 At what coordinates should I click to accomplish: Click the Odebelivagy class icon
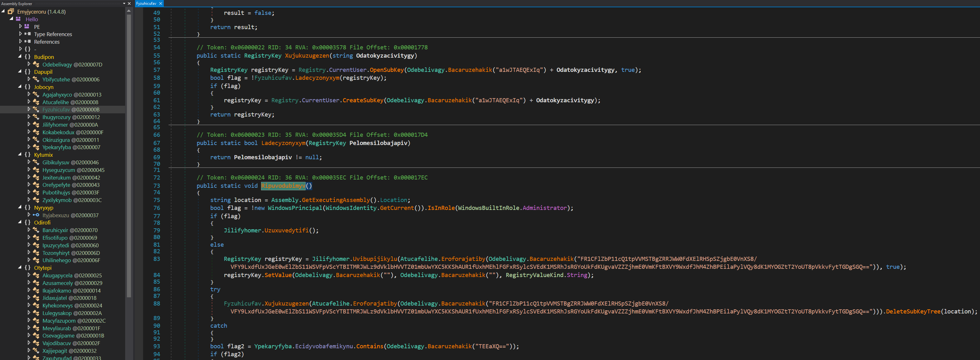[x=36, y=64]
